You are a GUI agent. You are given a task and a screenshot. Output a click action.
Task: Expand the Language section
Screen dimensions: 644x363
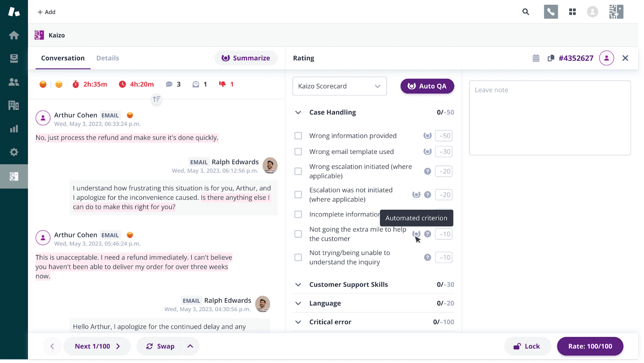[298, 303]
